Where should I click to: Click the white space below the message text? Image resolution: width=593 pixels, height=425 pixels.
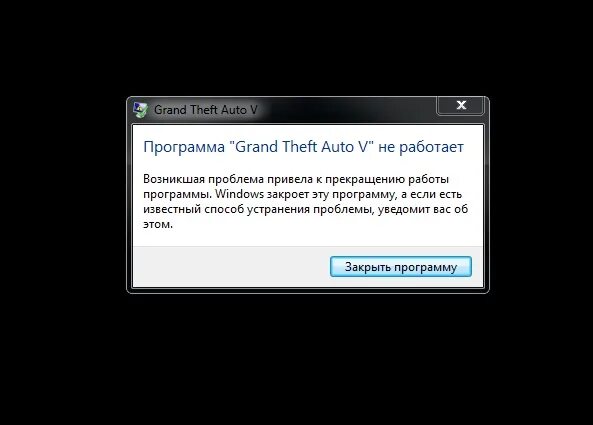click(307, 238)
